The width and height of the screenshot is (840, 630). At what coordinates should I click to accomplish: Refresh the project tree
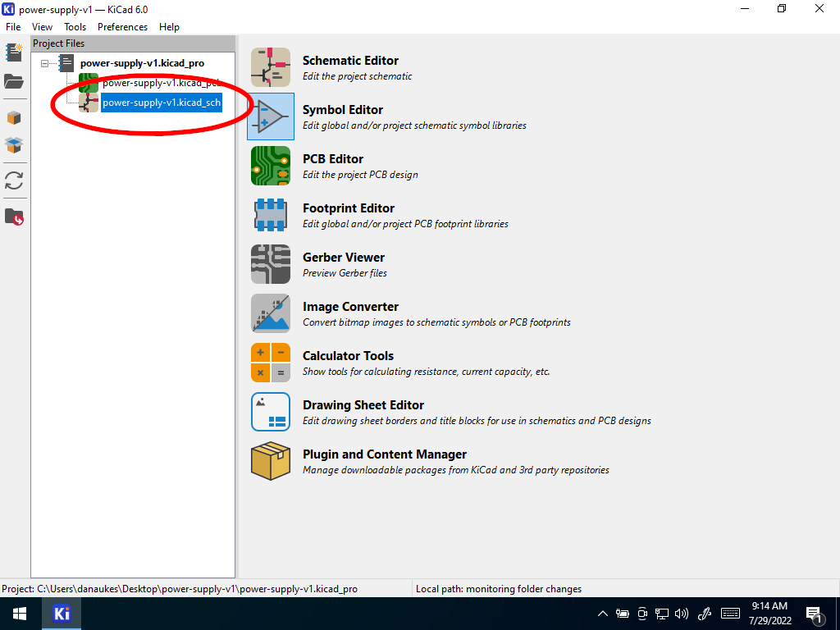pyautogui.click(x=14, y=180)
